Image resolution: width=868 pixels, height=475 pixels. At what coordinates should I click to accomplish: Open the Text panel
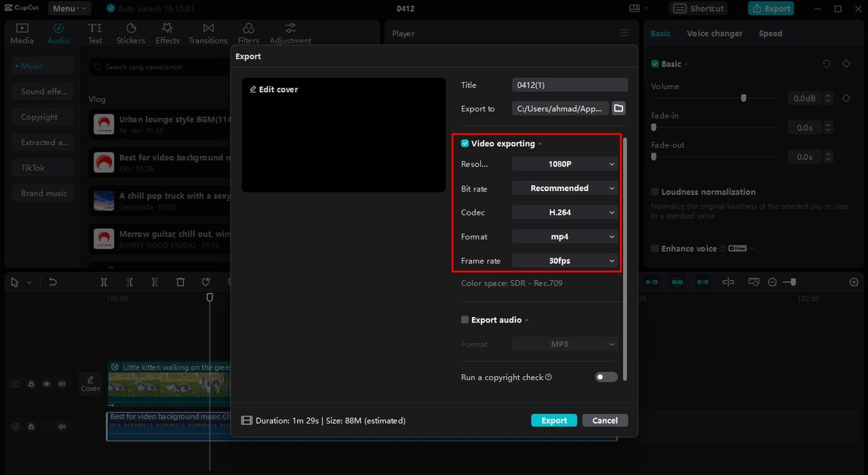pos(95,34)
